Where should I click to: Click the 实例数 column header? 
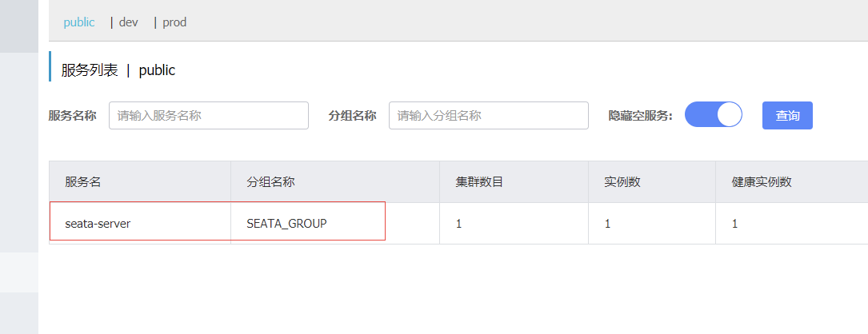click(622, 182)
